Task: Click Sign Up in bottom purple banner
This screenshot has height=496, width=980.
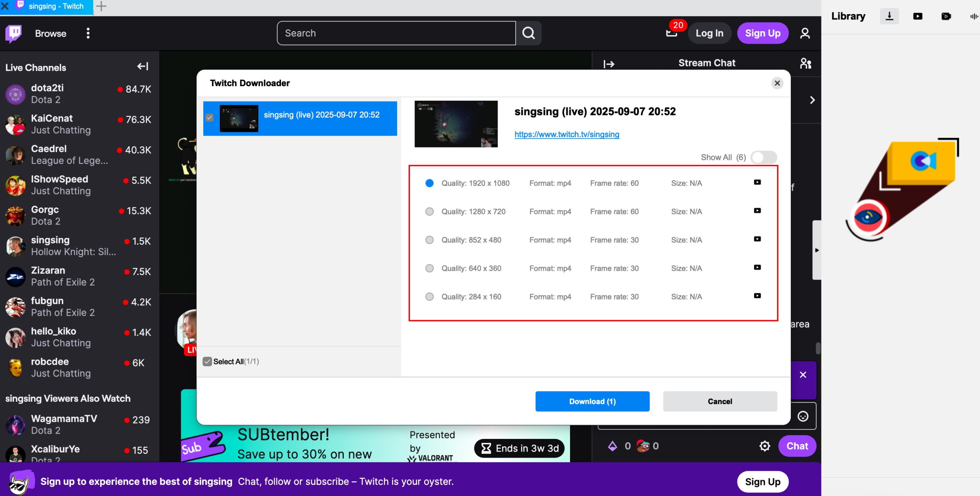Action: click(763, 482)
